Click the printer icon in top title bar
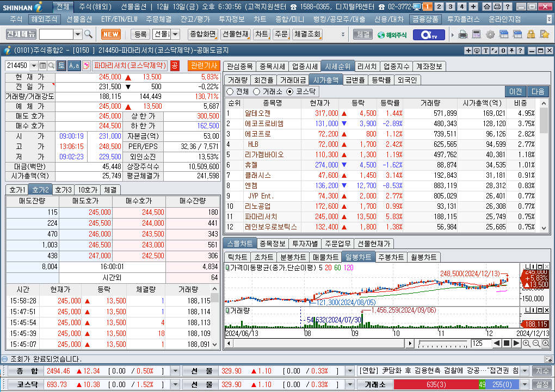 point(497,7)
